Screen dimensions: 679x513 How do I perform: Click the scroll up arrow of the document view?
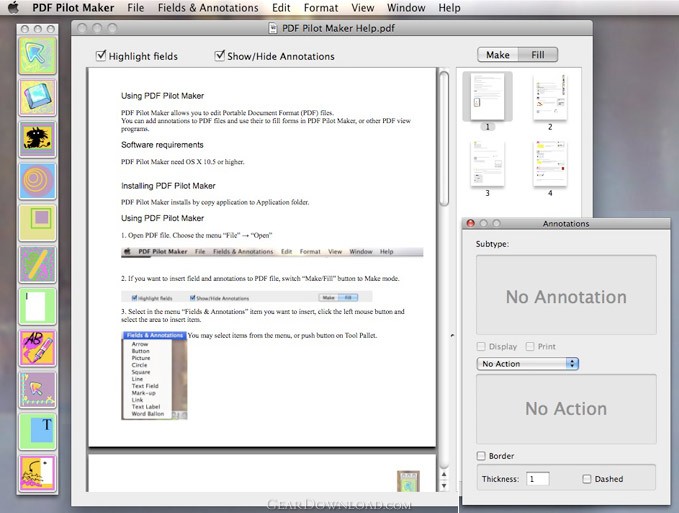444,474
